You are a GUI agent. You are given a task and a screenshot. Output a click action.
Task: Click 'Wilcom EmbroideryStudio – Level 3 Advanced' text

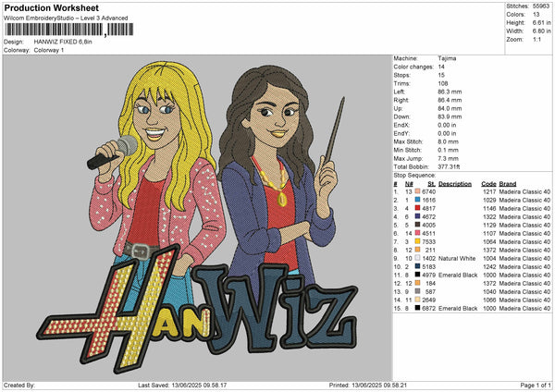[66, 18]
